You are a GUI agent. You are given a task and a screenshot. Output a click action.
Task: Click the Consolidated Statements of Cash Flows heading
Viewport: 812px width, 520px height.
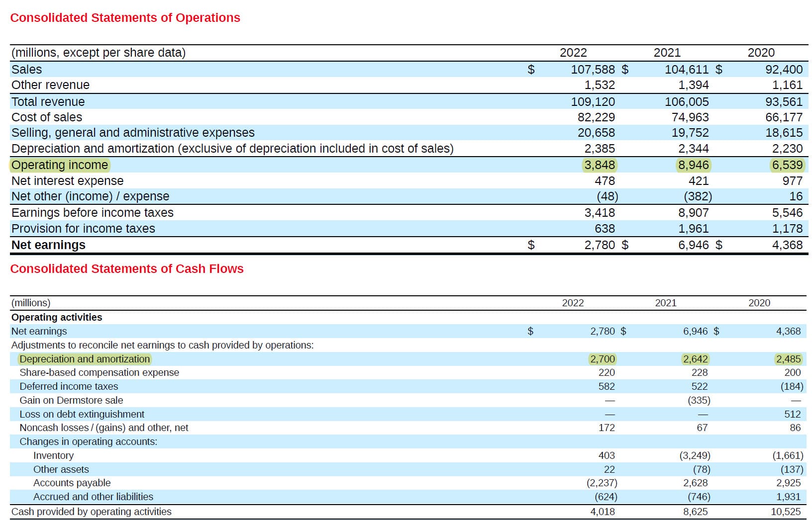tap(127, 269)
